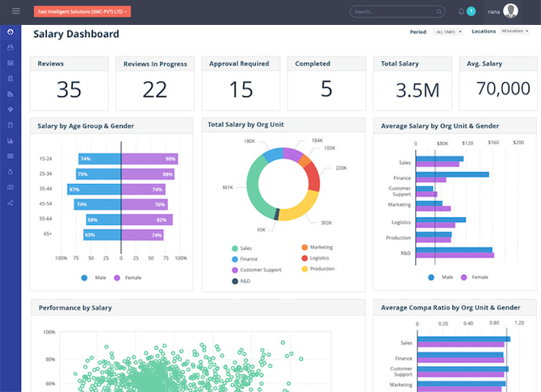Select the bar chart sidebar icon
The image size is (541, 392).
click(x=10, y=141)
